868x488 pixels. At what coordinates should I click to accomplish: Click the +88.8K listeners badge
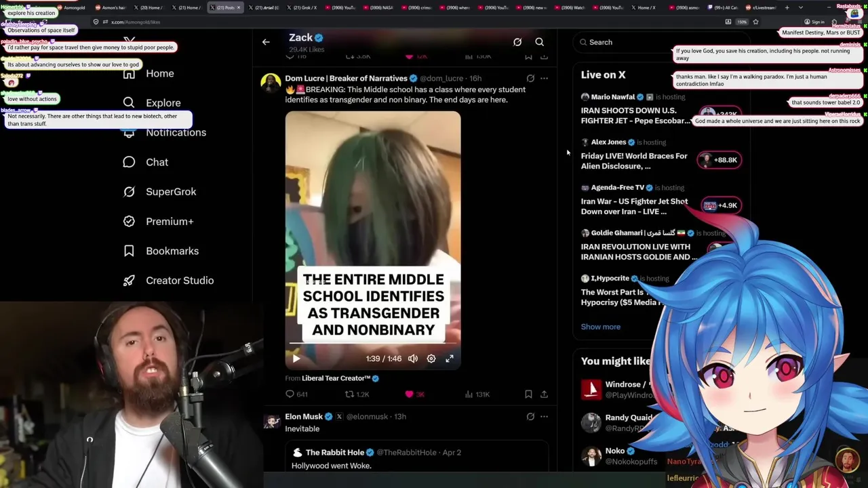coord(719,160)
